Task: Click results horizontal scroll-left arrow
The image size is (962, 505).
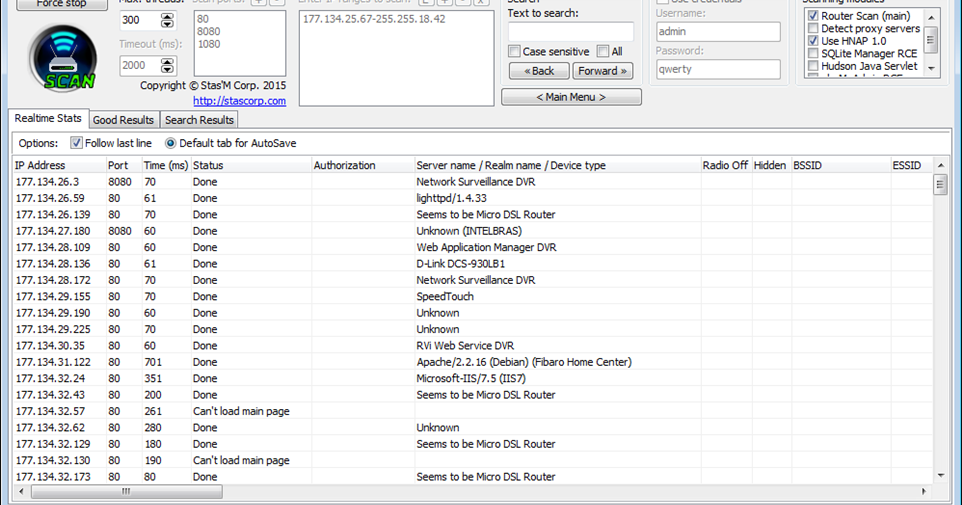Action: [x=21, y=492]
